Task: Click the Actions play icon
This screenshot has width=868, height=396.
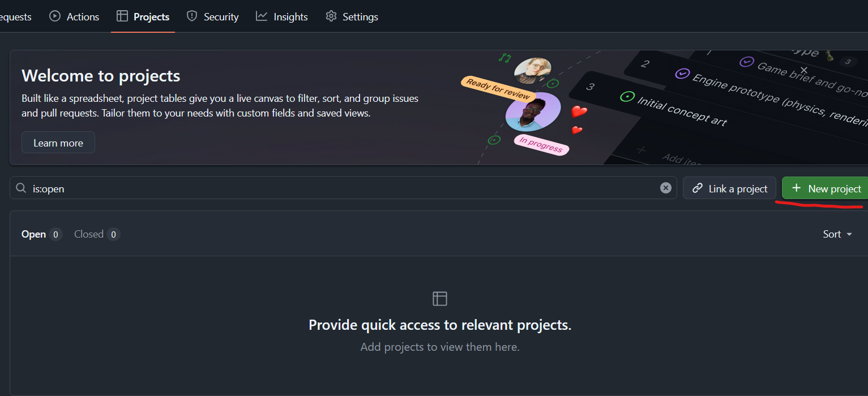Action: pos(55,16)
